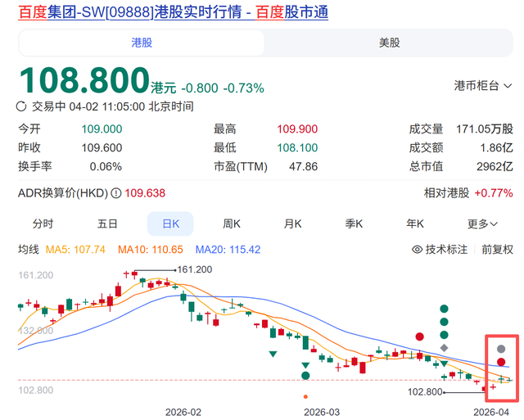524x420 pixels.
Task: Click the clock icon beside 交易中 status
Action: point(22,106)
